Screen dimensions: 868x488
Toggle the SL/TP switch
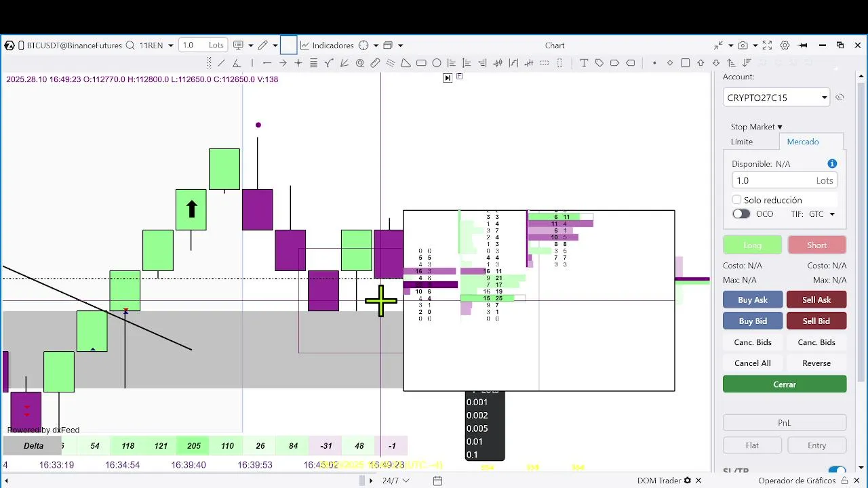tap(837, 471)
